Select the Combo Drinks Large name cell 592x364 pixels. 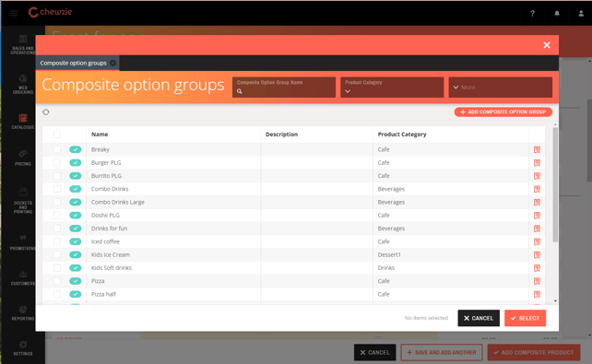[118, 202]
